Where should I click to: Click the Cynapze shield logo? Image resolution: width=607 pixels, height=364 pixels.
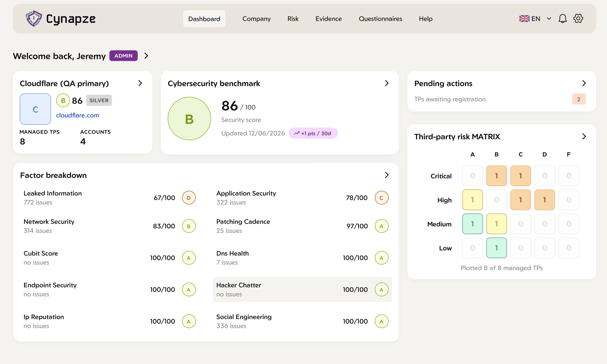coord(34,18)
